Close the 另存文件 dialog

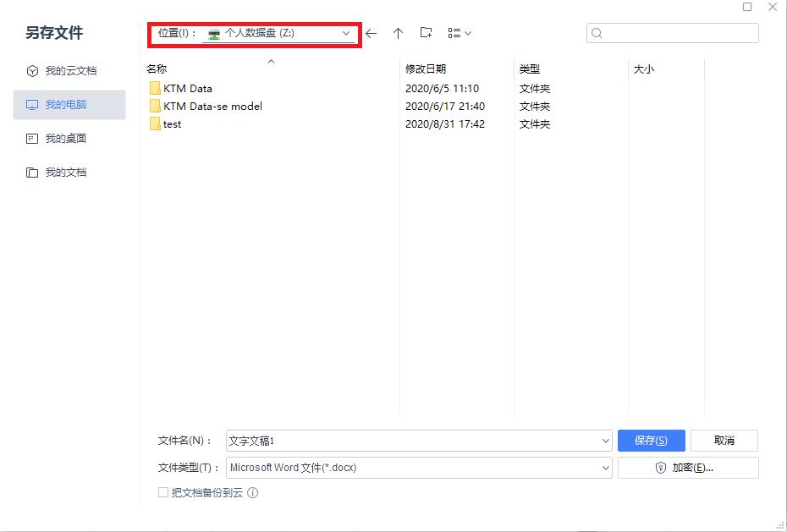(x=773, y=7)
